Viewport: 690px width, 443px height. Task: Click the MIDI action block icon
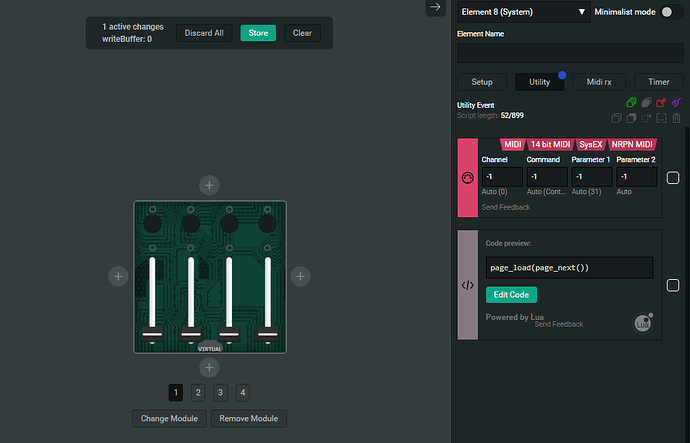467,178
